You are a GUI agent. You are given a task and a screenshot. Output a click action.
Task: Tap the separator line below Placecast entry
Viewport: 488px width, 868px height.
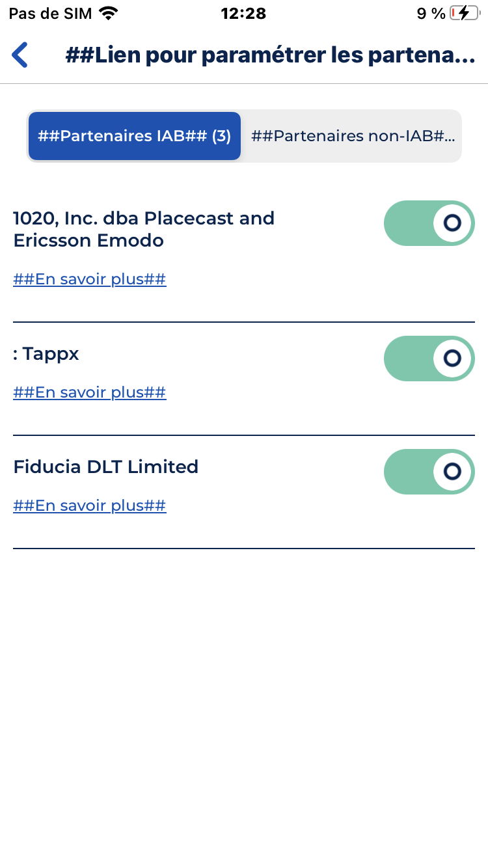(244, 322)
